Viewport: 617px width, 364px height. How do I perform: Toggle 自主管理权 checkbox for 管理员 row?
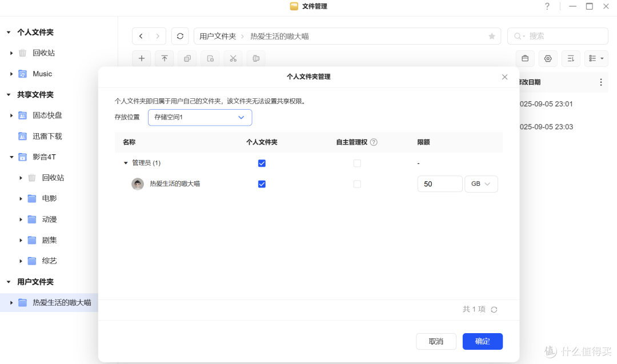coord(357,163)
